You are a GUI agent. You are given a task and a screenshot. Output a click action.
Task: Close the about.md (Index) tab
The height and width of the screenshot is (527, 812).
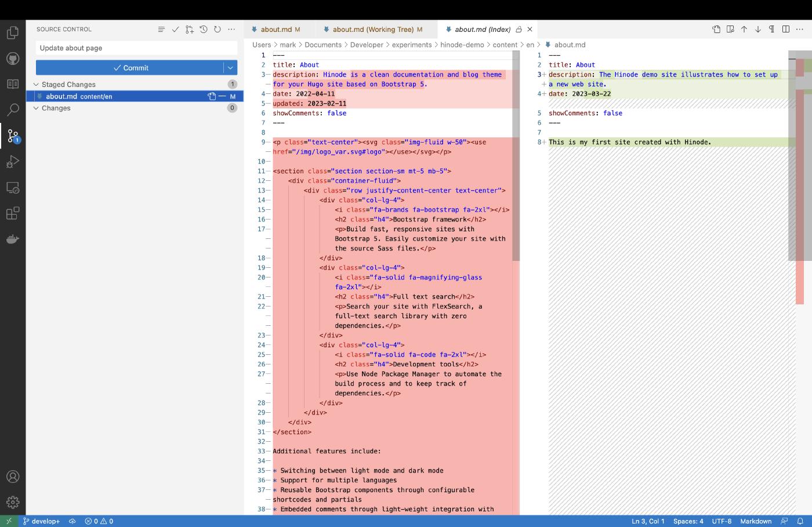click(x=530, y=29)
